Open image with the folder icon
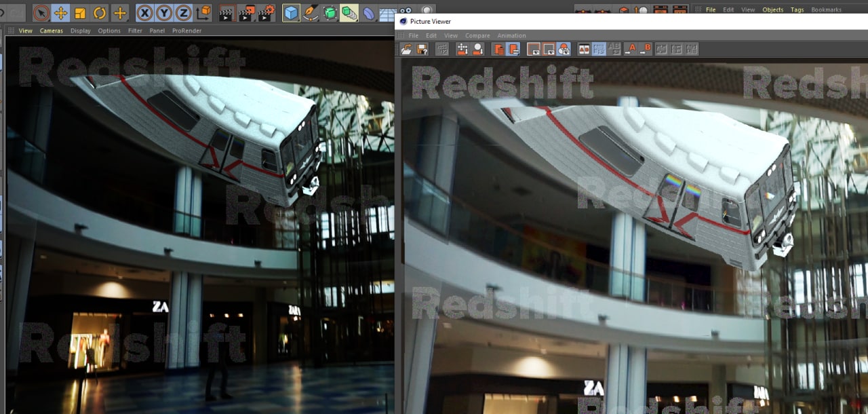Screen dimensions: 868x414 (x=407, y=49)
